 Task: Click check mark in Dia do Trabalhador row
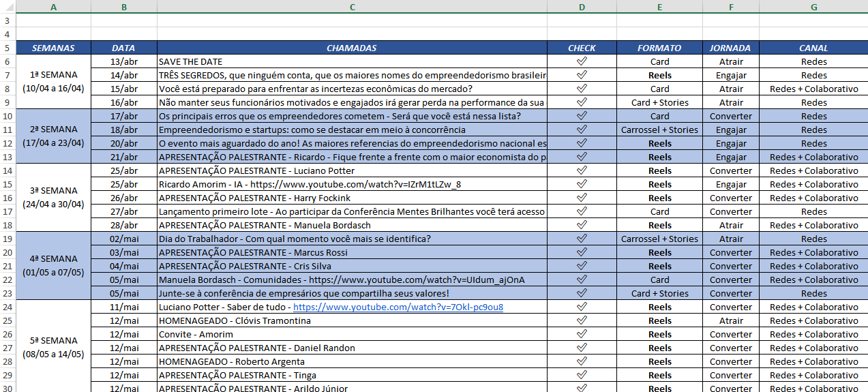pos(582,239)
